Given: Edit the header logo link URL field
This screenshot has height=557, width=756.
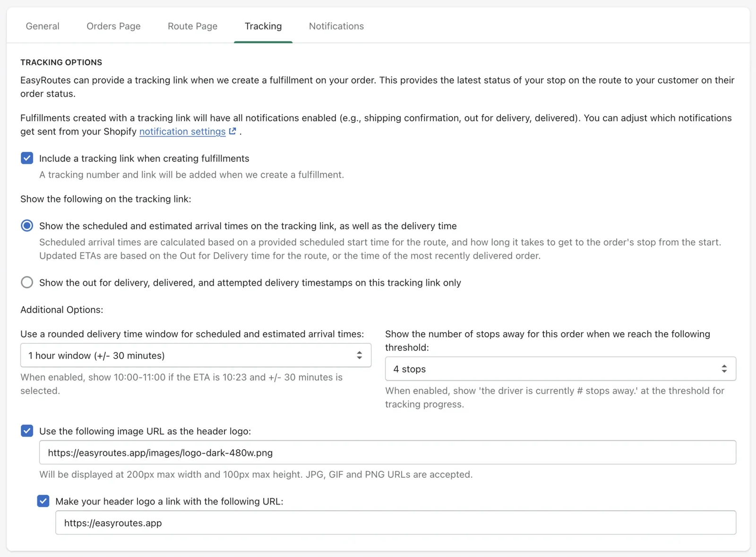Looking at the screenshot, I should 395,523.
